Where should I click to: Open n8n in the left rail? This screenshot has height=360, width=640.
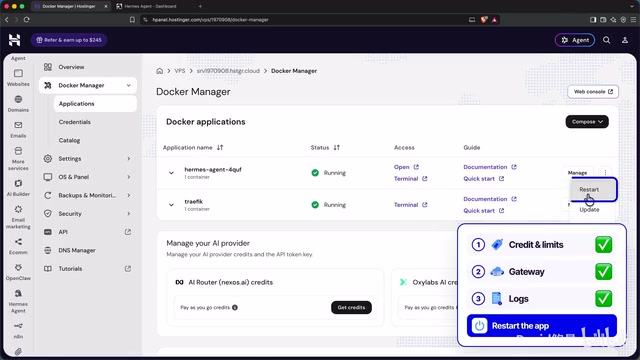click(x=18, y=331)
